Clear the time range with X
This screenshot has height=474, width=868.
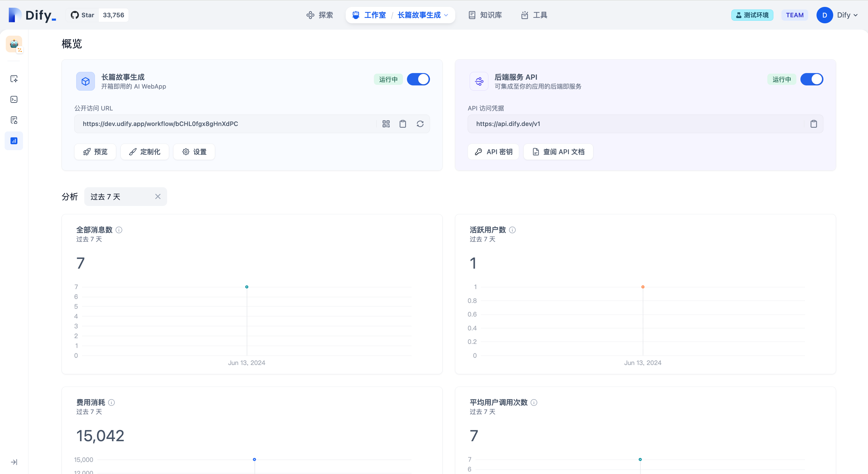158,196
